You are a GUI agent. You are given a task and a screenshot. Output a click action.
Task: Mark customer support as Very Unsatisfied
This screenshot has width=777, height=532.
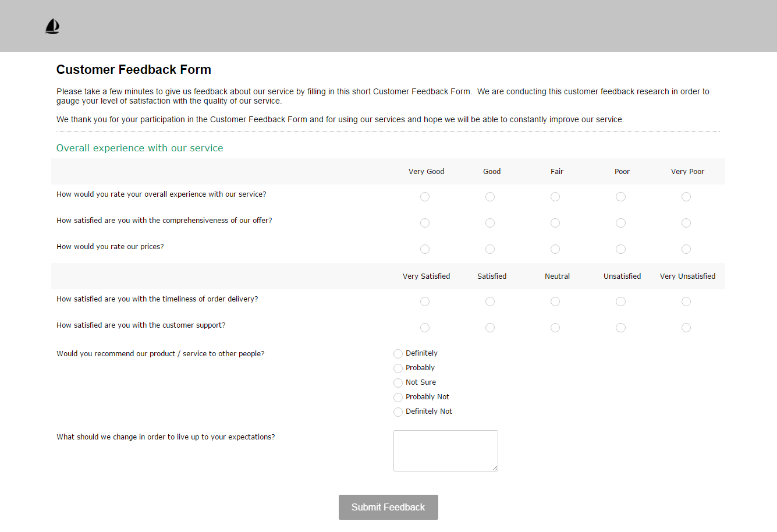tap(686, 328)
